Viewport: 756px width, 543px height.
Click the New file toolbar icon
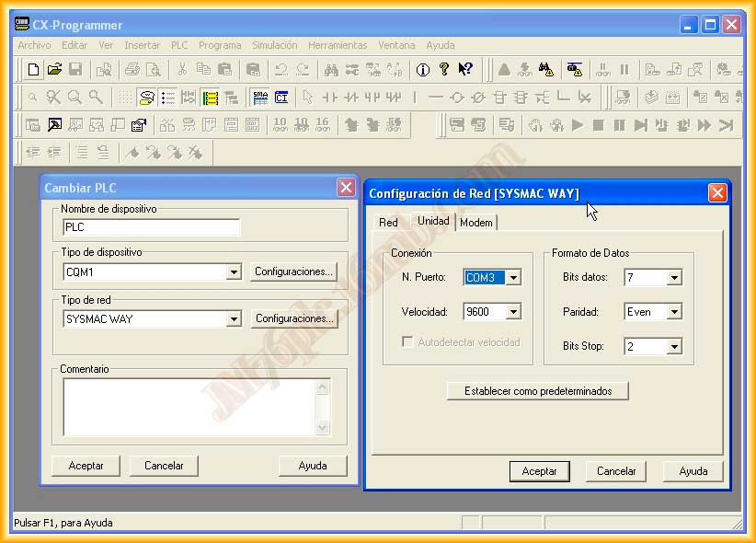click(x=33, y=69)
